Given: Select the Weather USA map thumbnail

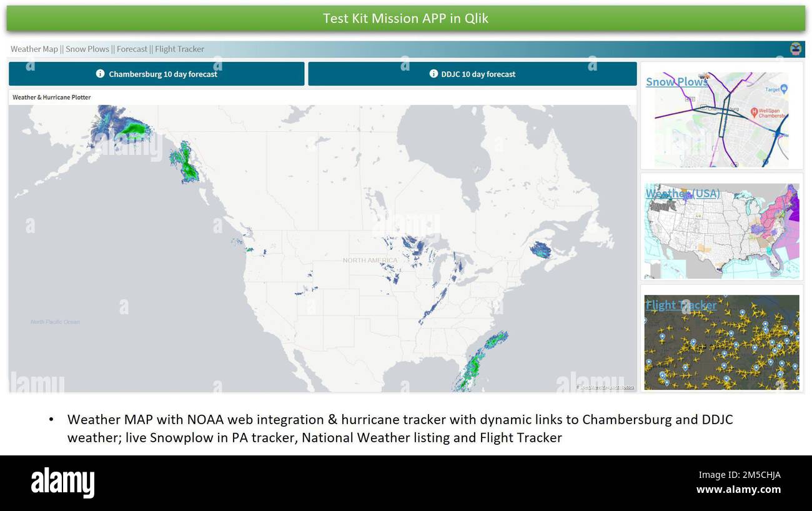Looking at the screenshot, I should (x=721, y=231).
